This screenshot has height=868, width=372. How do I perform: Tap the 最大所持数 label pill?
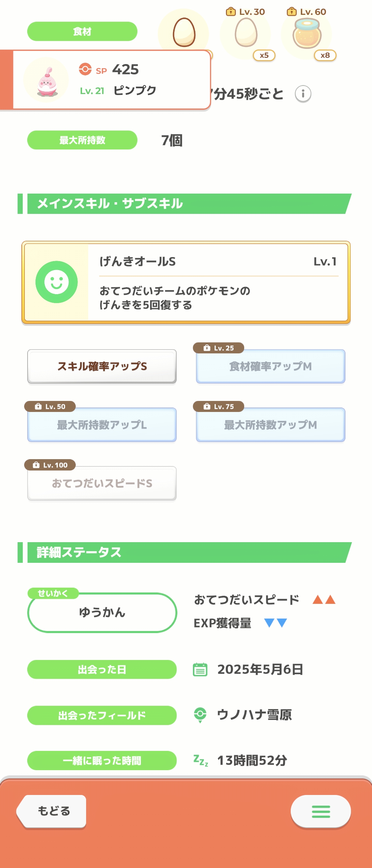point(82,140)
